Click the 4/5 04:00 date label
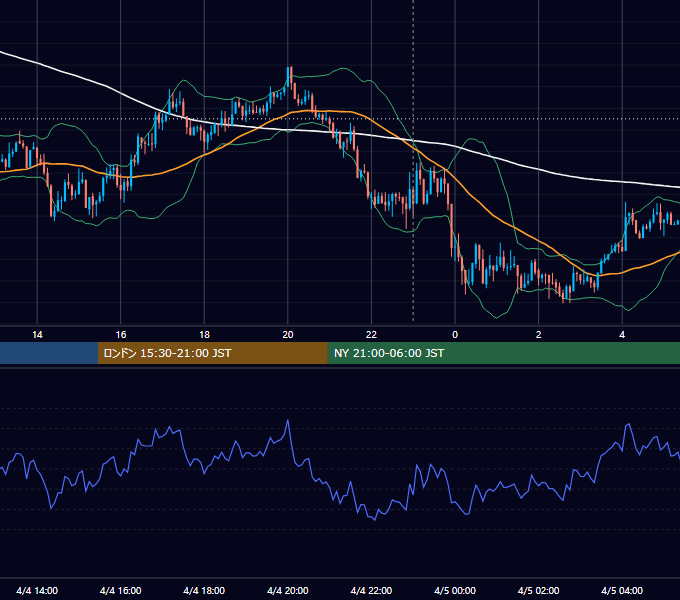Image resolution: width=680 pixels, height=600 pixels. [622, 590]
